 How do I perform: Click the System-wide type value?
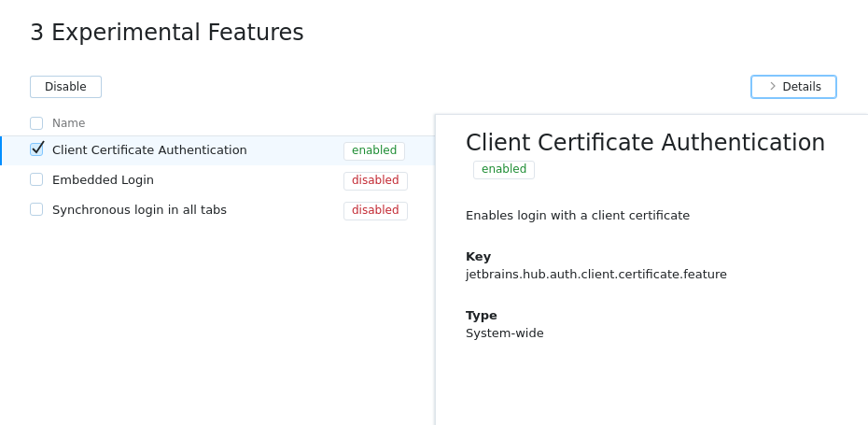(x=504, y=333)
